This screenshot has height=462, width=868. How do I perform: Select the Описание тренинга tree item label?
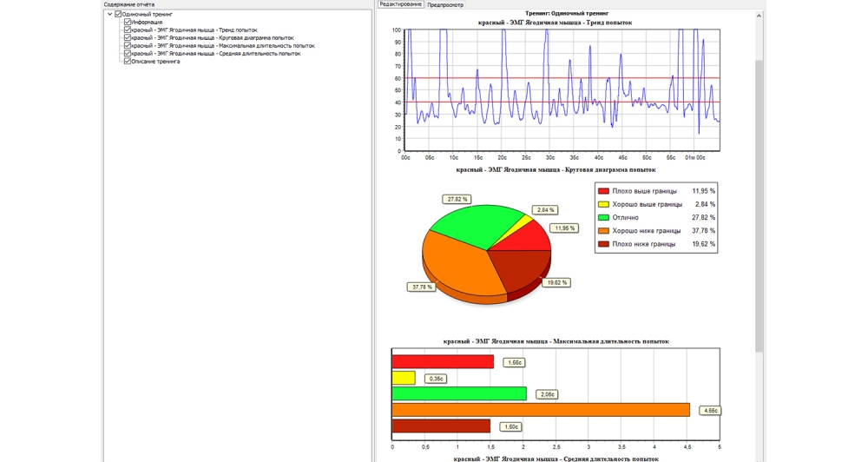pos(155,62)
